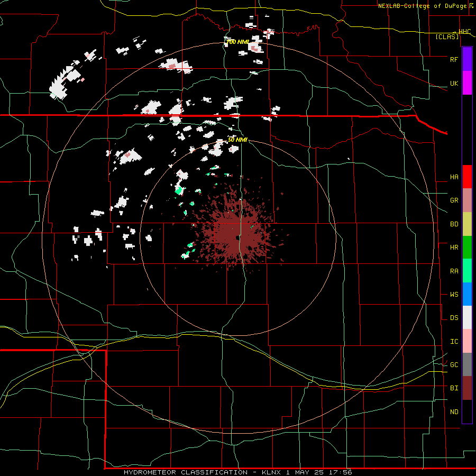Click the 'NEXLAB-College of DuPage' header text
476x476 pixels.
click(x=422, y=6)
